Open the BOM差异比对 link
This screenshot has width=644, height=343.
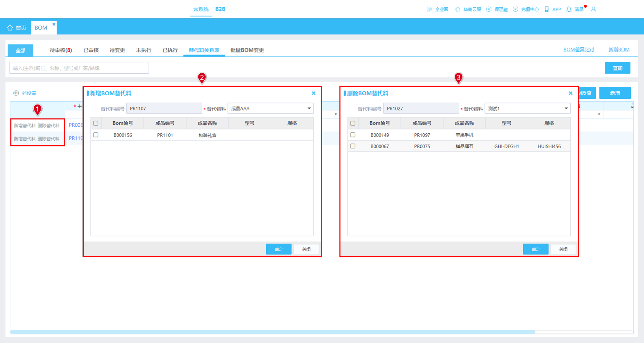click(579, 50)
